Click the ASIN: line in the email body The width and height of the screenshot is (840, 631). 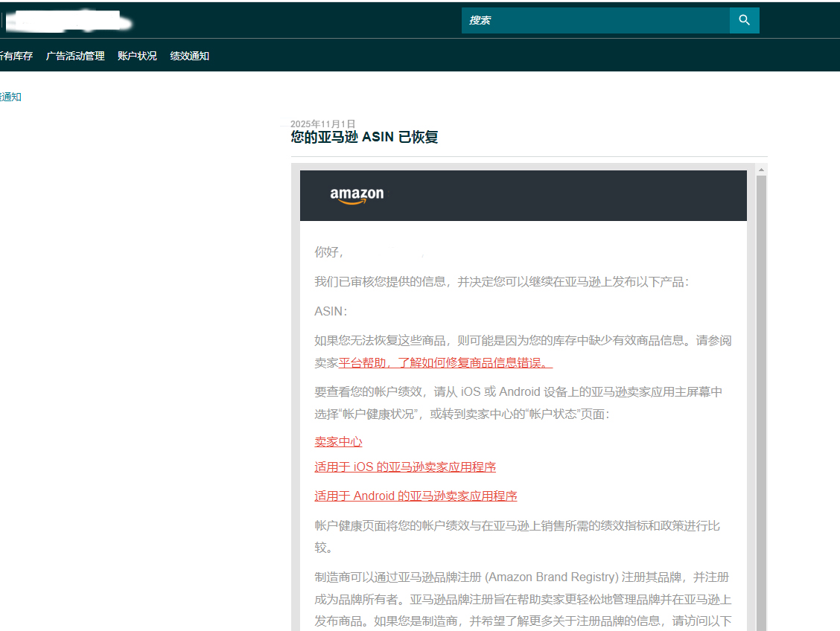(x=330, y=310)
